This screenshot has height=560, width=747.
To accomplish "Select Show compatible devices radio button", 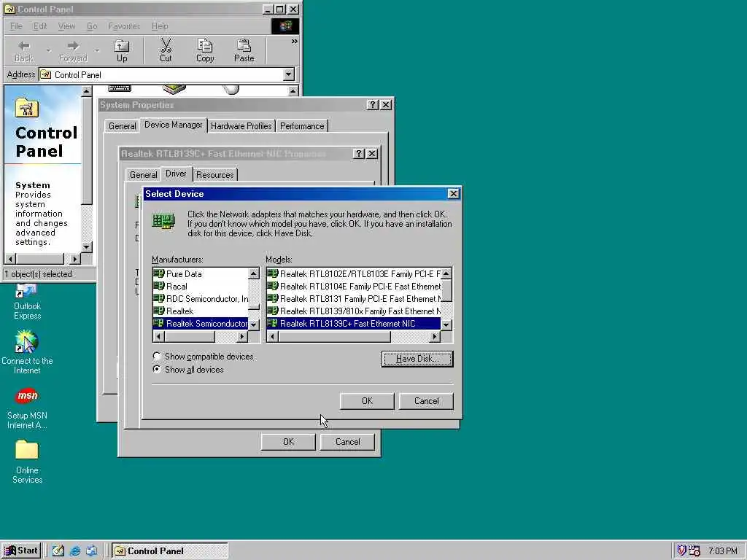I will (157, 356).
